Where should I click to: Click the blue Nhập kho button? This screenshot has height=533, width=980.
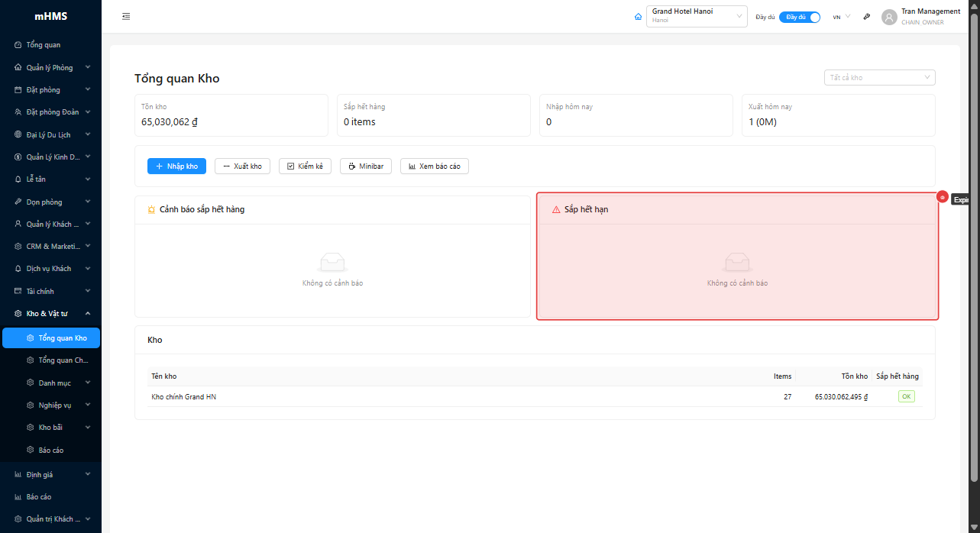176,166
